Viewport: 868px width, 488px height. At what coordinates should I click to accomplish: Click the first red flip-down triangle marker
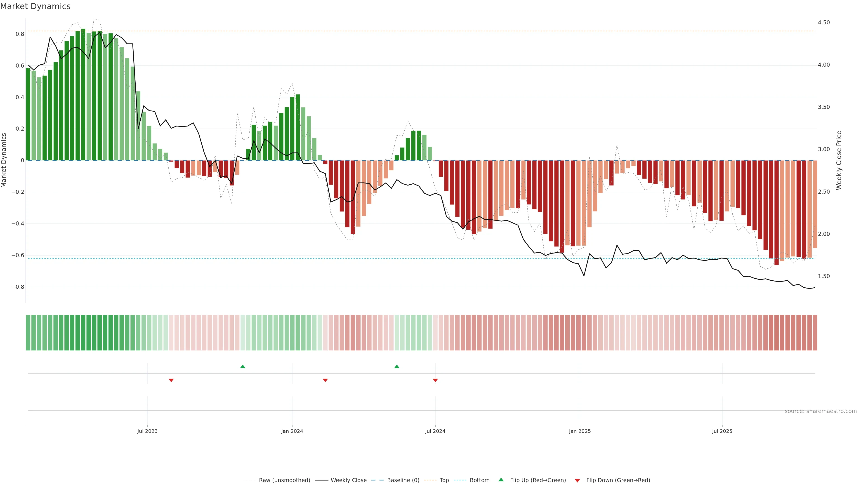(171, 380)
